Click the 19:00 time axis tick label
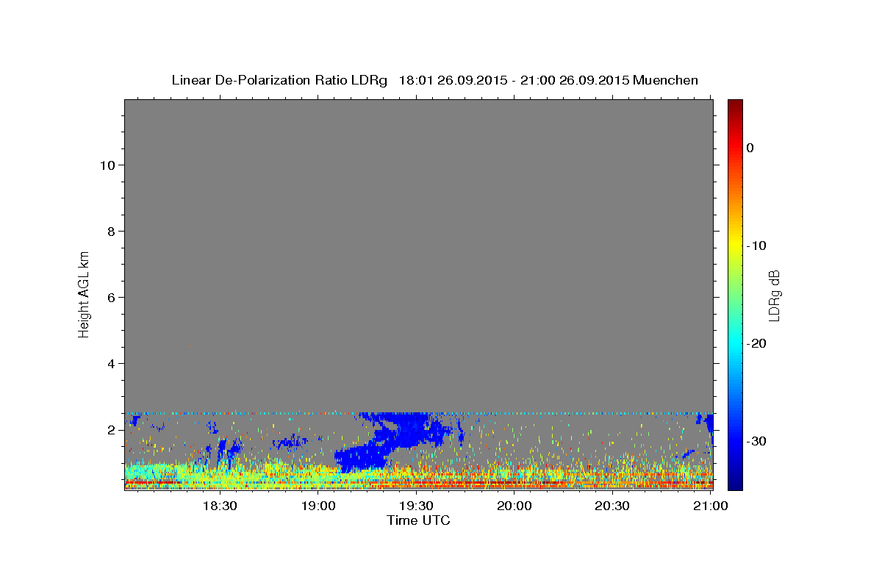 point(318,506)
